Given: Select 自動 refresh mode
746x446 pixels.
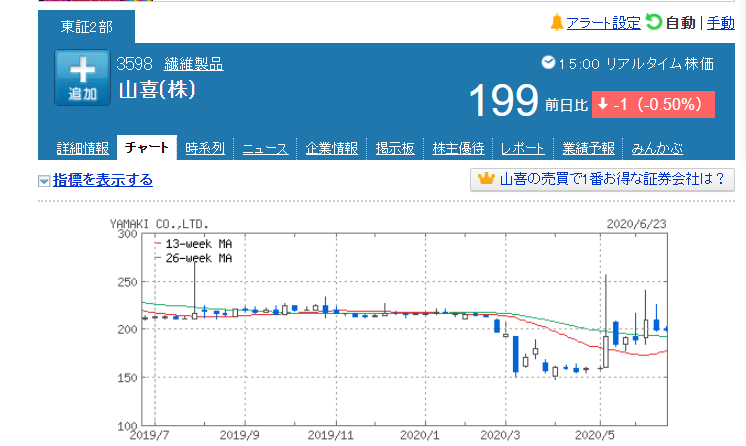Looking at the screenshot, I should [x=680, y=23].
